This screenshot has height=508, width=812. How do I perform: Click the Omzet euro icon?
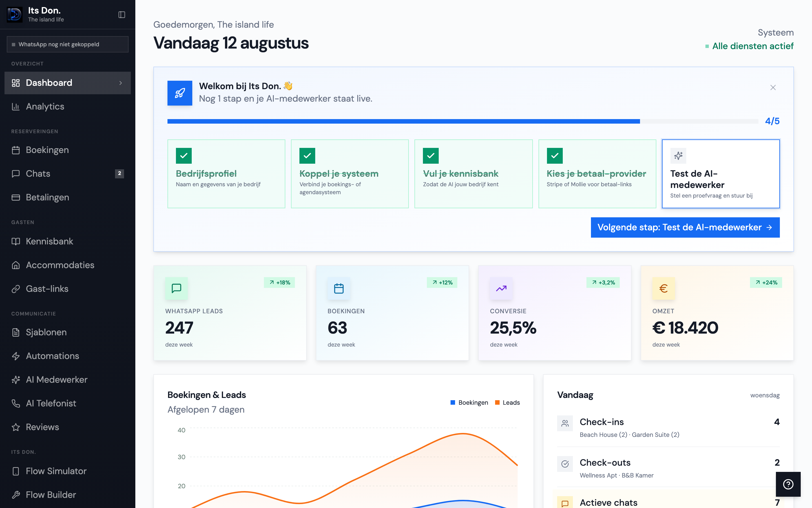[x=664, y=288]
